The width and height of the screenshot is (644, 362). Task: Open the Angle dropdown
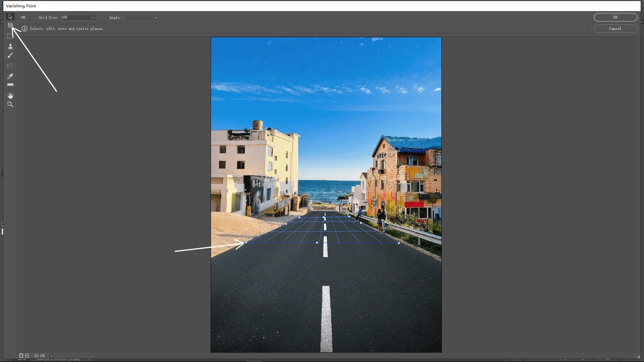pos(156,18)
